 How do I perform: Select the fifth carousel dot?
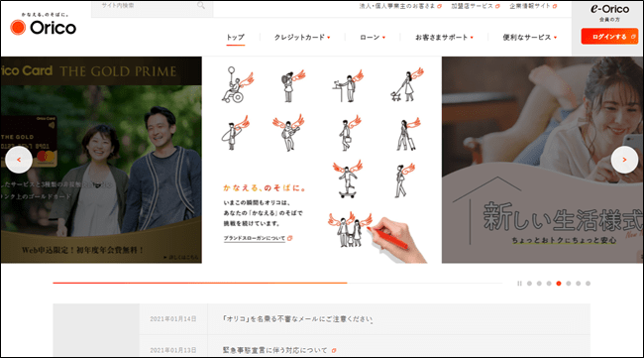point(569,284)
